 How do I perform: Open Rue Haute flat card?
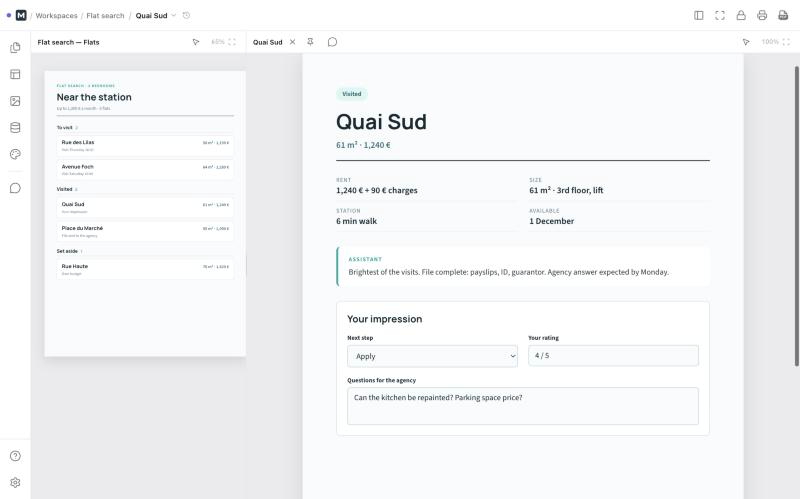coord(145,269)
